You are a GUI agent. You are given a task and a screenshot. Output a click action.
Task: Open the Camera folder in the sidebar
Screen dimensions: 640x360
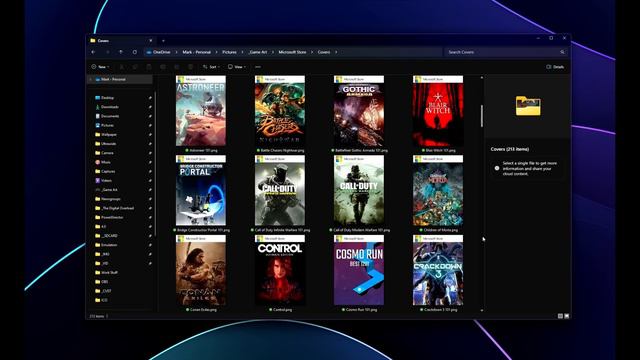pyautogui.click(x=107, y=153)
